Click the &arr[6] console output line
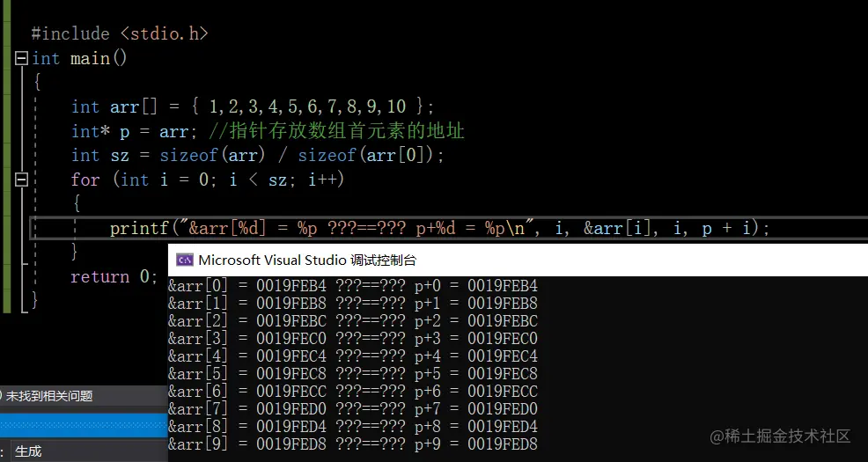This screenshot has height=462, width=868. (353, 392)
